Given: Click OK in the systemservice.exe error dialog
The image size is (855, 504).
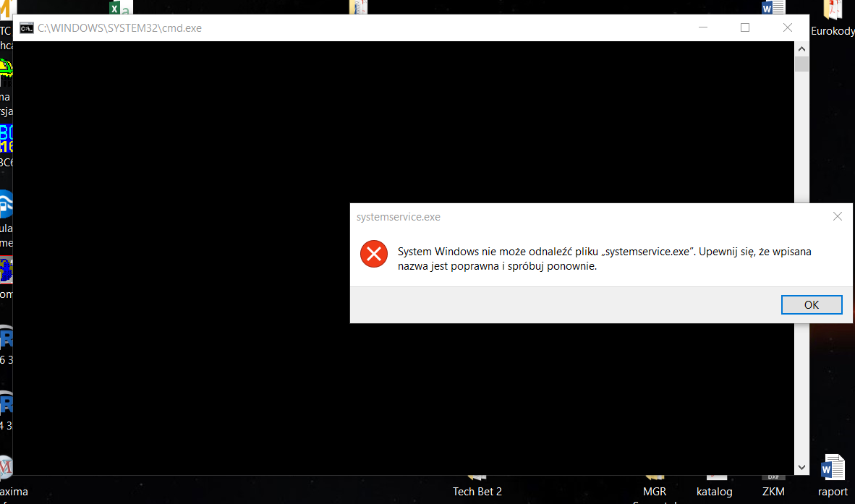Looking at the screenshot, I should coord(812,304).
